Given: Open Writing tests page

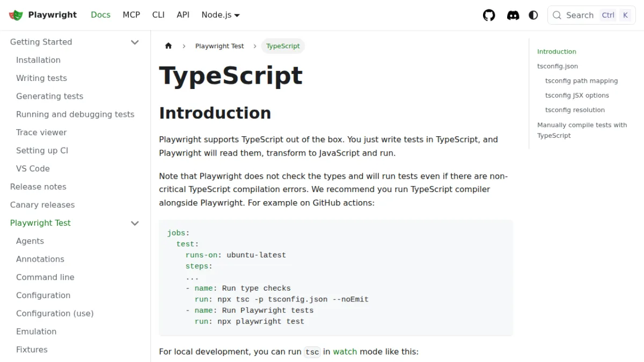Looking at the screenshot, I should (x=41, y=78).
